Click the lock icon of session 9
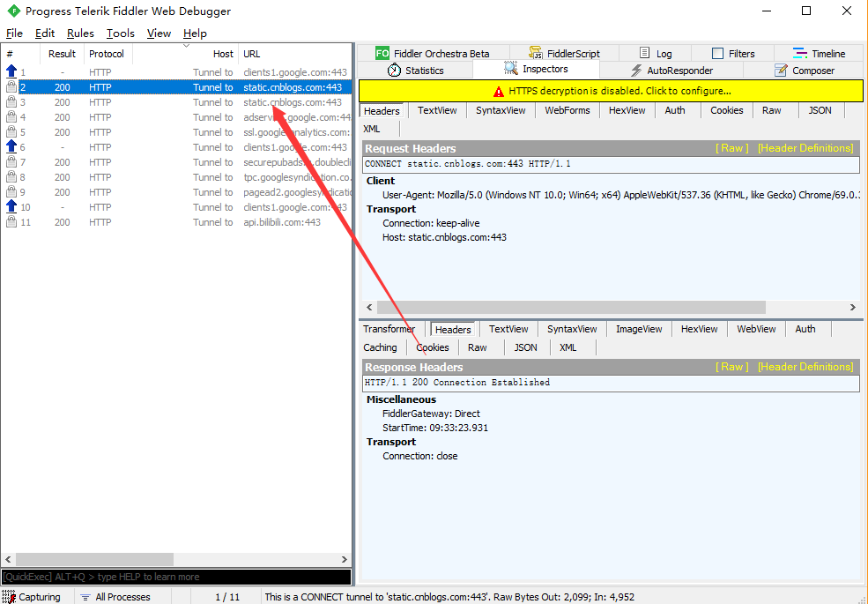 tap(11, 191)
